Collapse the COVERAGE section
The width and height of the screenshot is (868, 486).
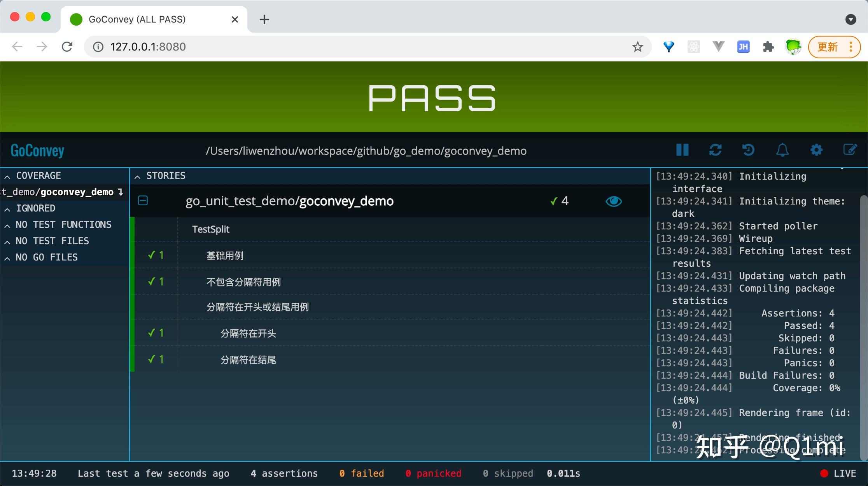click(7, 176)
